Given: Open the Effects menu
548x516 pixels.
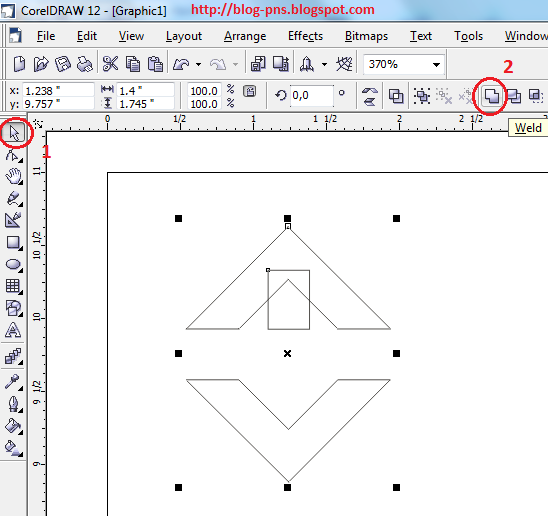Looking at the screenshot, I should coord(305,36).
